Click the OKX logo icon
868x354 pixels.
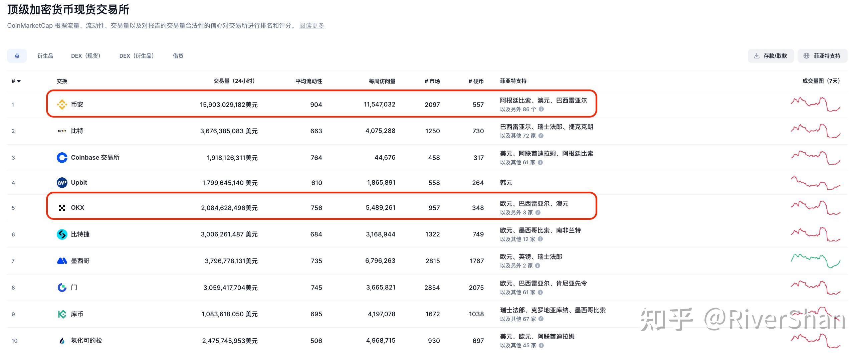coord(62,208)
